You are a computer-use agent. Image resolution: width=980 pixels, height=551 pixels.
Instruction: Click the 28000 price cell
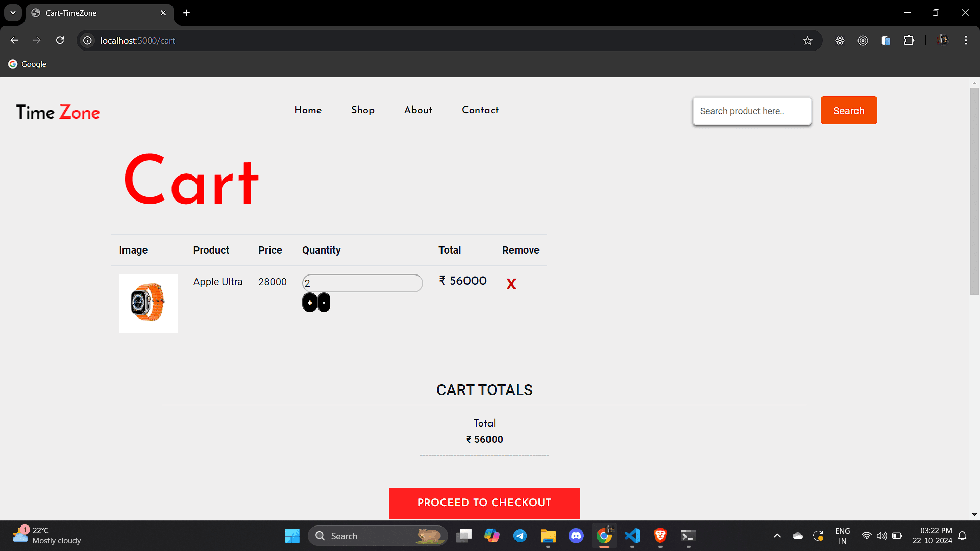click(272, 282)
